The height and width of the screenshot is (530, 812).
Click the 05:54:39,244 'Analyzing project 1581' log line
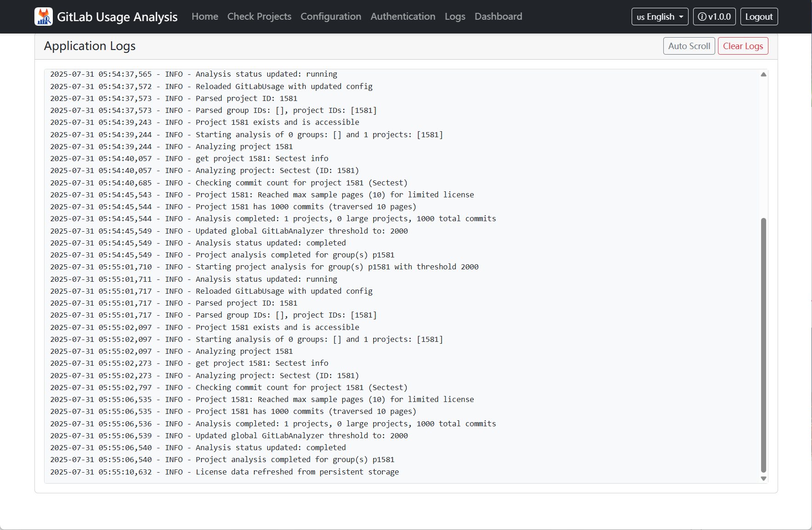pyautogui.click(x=171, y=146)
